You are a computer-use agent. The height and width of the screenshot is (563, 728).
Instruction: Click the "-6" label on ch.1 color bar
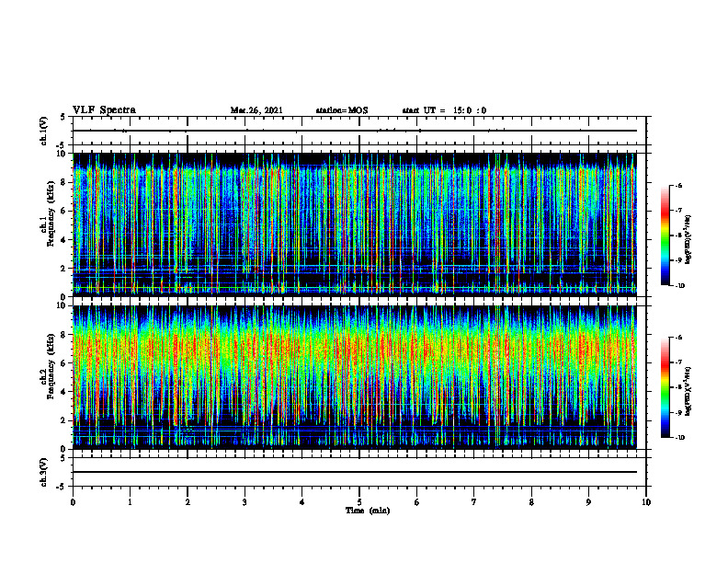click(678, 186)
